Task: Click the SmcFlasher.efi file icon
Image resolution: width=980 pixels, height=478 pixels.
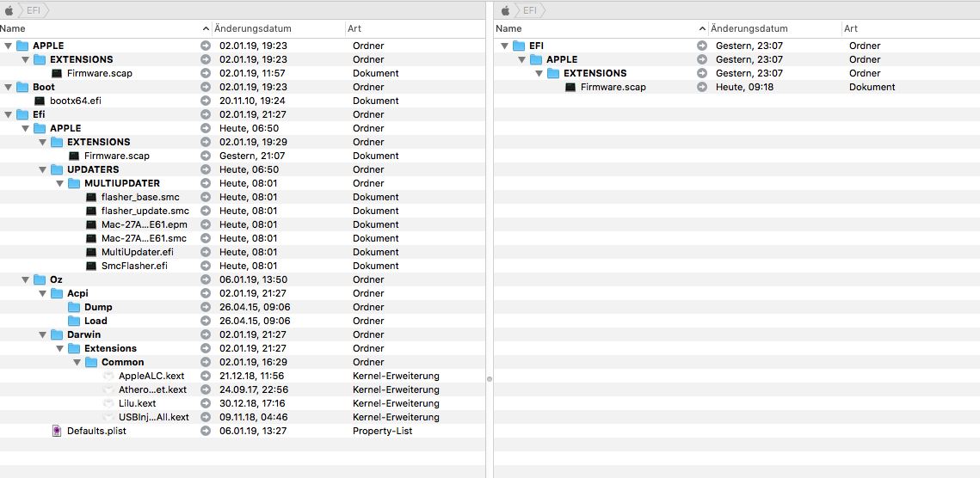Action: pos(91,266)
